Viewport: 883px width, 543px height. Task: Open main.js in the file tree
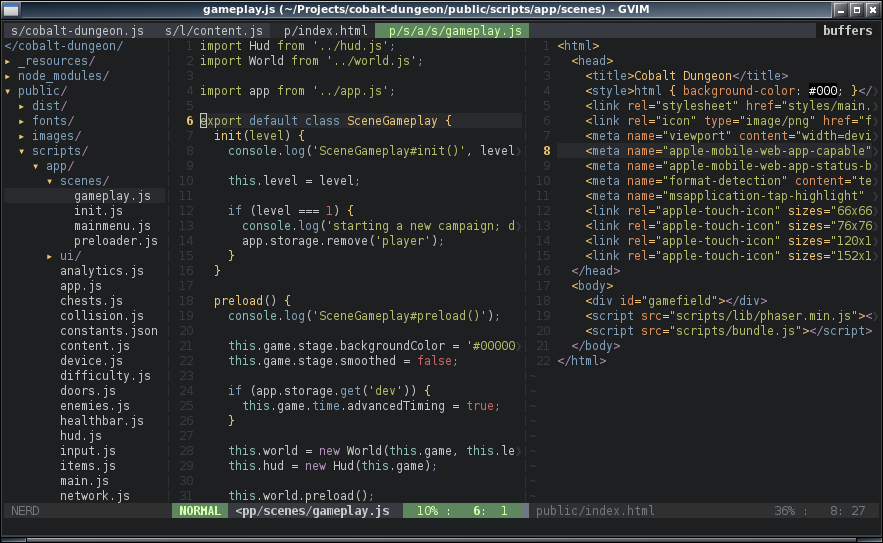(84, 482)
